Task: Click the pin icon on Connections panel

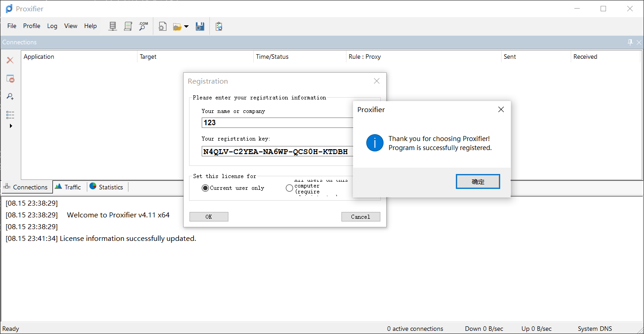Action: click(630, 42)
